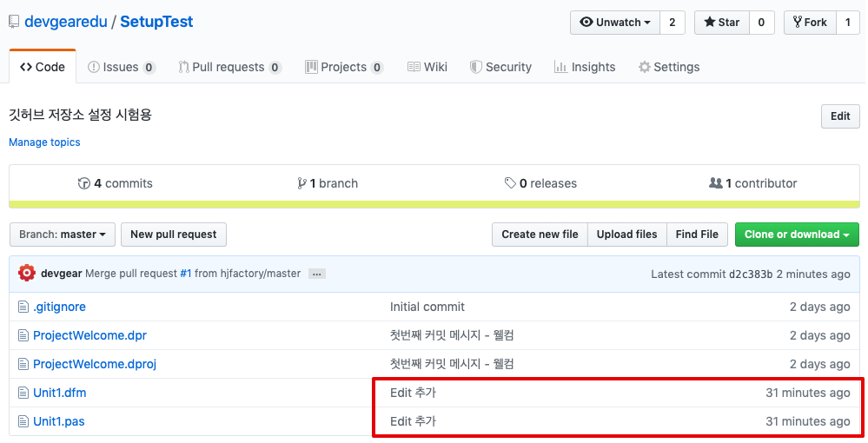Switch to the Code tab
This screenshot has width=868, height=443.
pyautogui.click(x=43, y=67)
